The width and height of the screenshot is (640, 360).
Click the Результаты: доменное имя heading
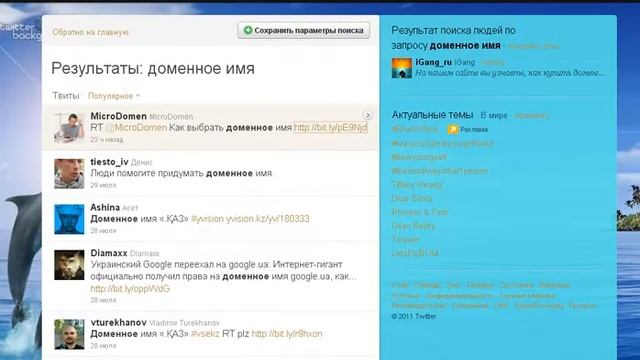(153, 68)
